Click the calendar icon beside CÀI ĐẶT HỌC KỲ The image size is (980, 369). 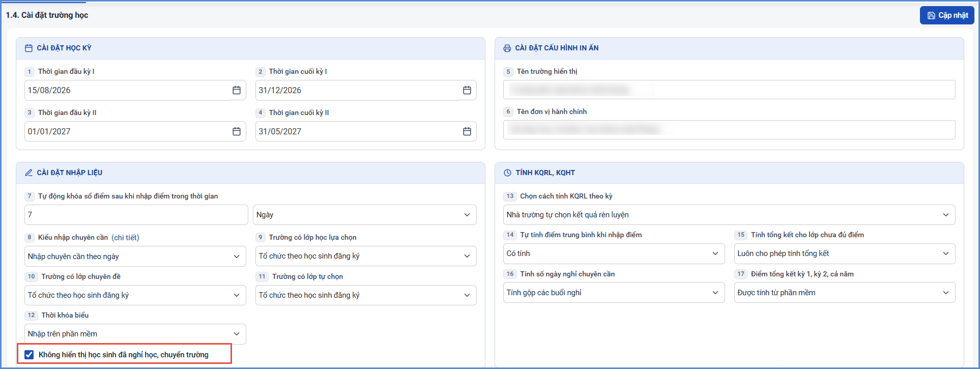pos(29,48)
